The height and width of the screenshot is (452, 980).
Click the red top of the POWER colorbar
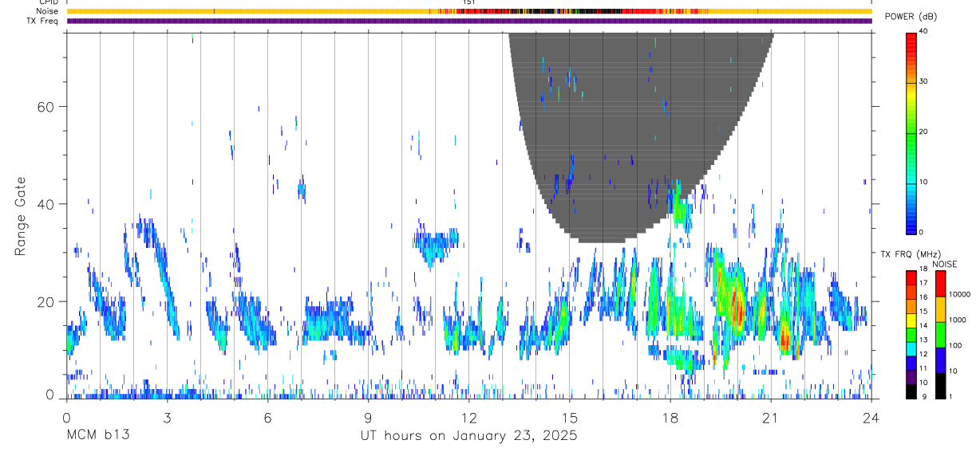[x=911, y=44]
